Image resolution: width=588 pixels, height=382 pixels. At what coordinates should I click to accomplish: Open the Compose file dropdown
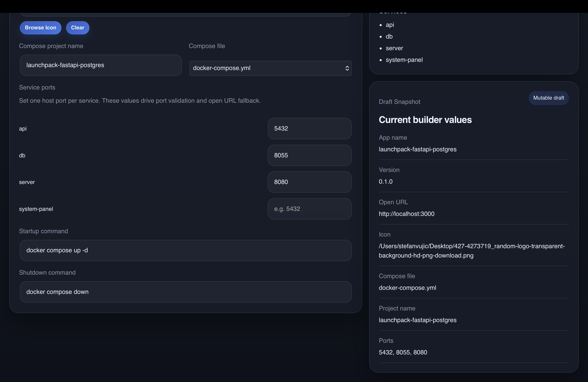click(270, 68)
